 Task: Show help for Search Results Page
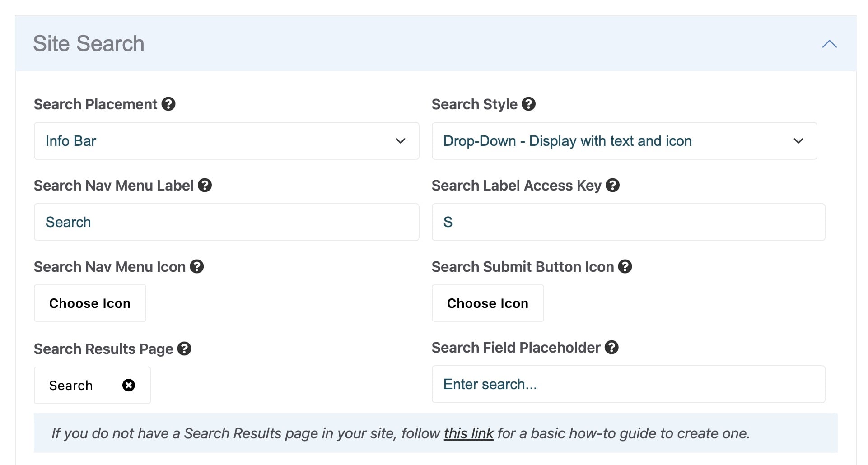pos(184,349)
